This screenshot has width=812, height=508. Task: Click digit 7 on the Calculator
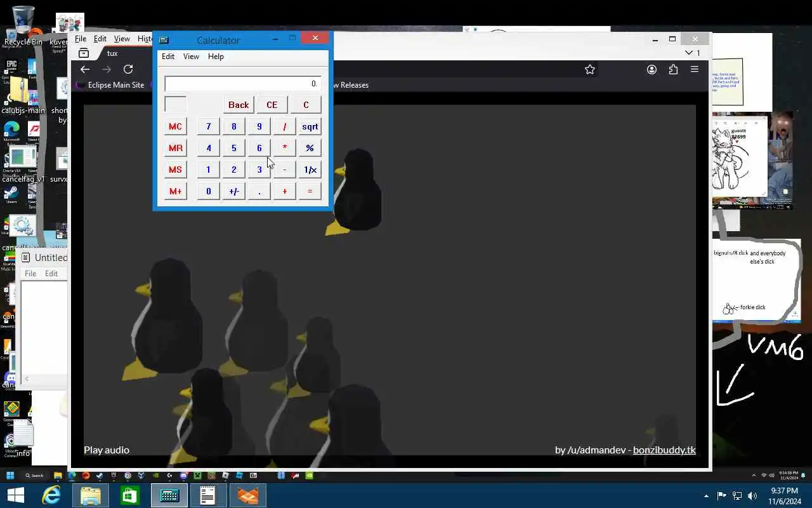(x=208, y=126)
